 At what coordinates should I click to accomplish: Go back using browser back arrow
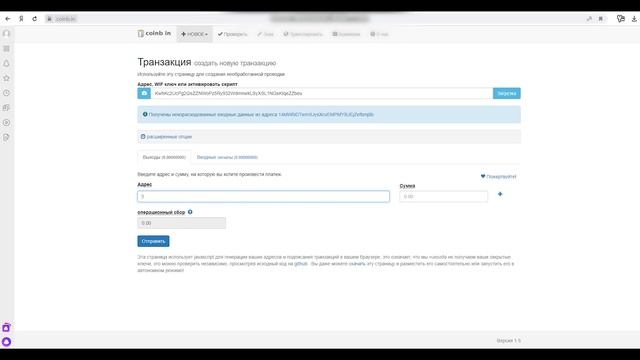tap(8, 19)
